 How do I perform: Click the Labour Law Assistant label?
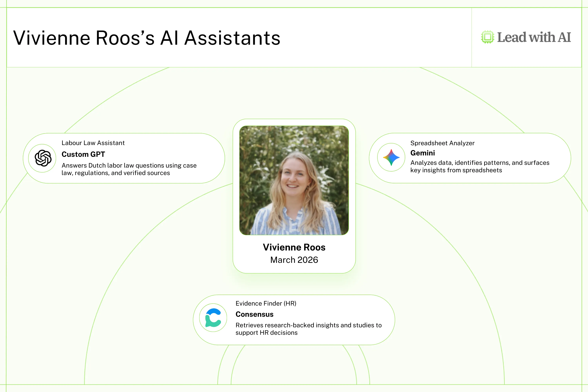pos(93,143)
